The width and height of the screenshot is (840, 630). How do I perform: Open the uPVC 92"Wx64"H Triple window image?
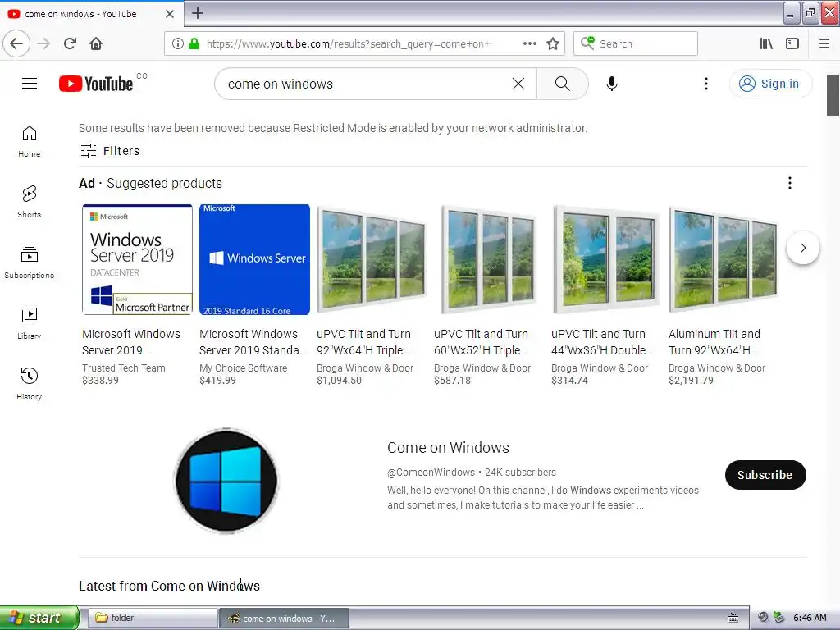[x=372, y=259]
